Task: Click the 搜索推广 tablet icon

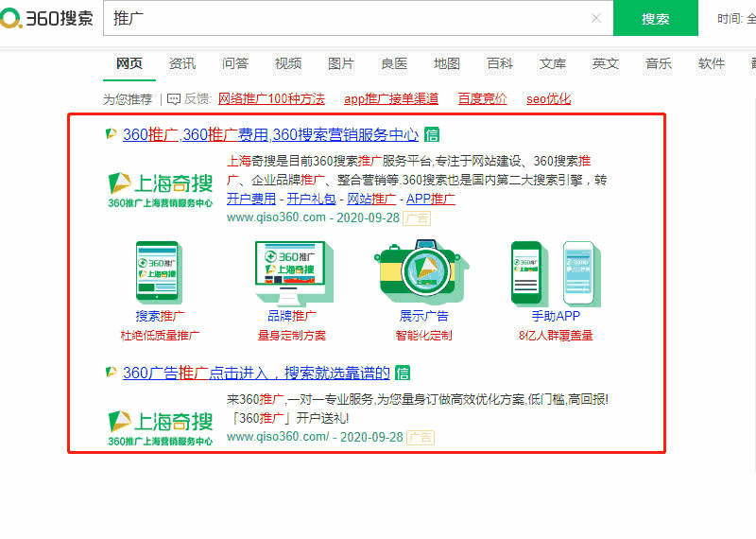Action: (x=159, y=272)
